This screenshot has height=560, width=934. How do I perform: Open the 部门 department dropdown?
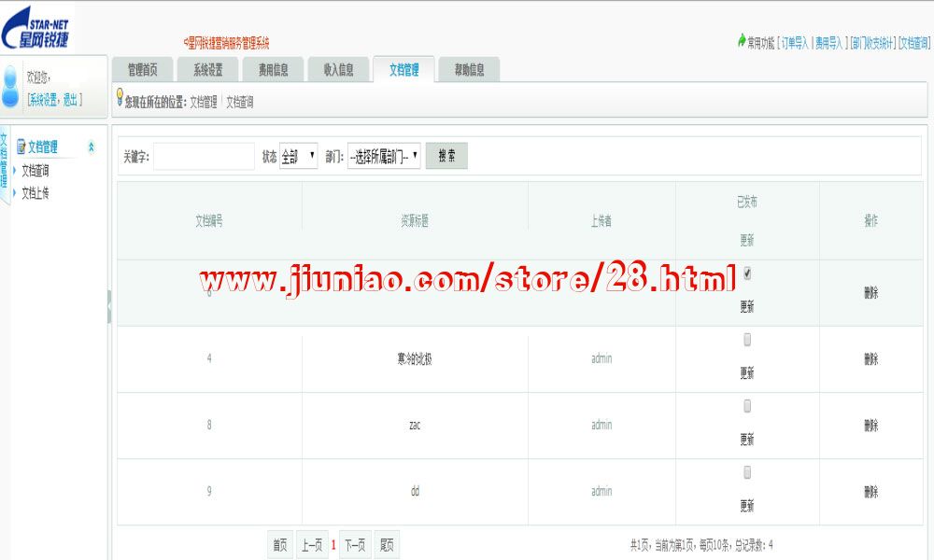[384, 157]
